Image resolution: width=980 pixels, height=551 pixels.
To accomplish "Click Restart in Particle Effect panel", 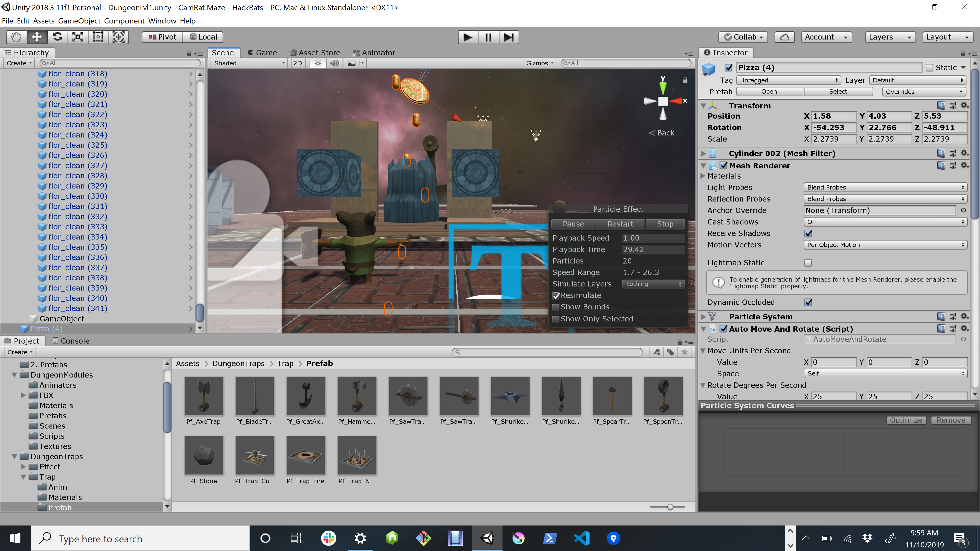I will click(x=620, y=224).
